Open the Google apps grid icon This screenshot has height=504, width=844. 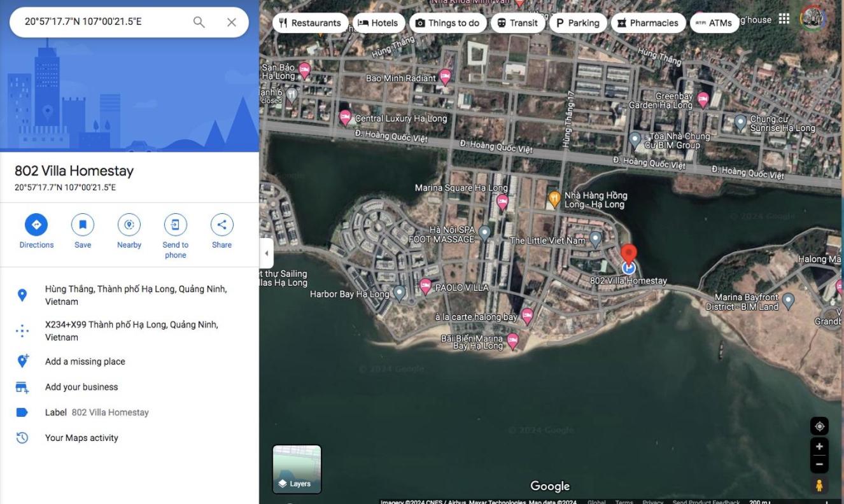click(784, 19)
